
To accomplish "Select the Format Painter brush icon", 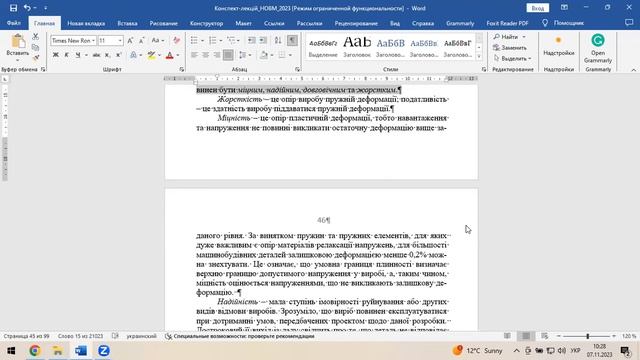I will (x=36, y=58).
